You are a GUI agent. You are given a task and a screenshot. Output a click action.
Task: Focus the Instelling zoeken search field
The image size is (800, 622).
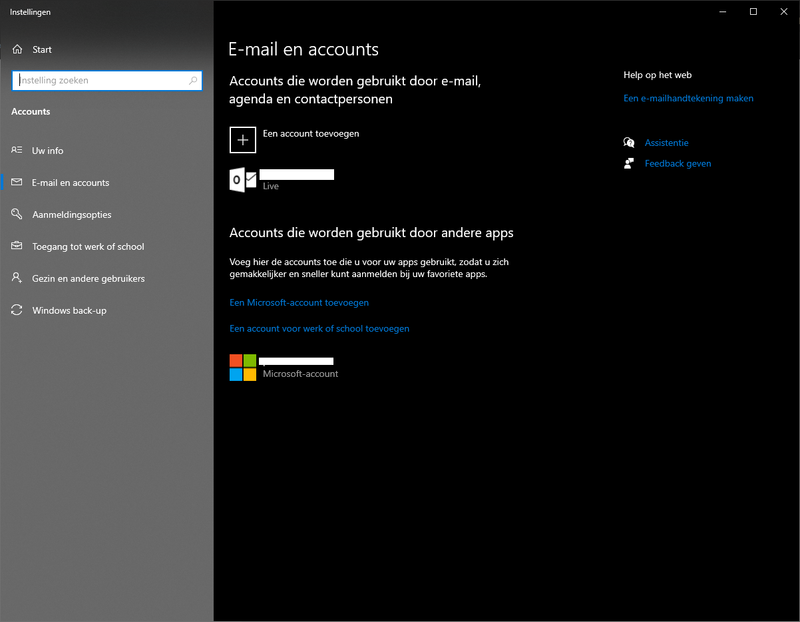(x=100, y=81)
